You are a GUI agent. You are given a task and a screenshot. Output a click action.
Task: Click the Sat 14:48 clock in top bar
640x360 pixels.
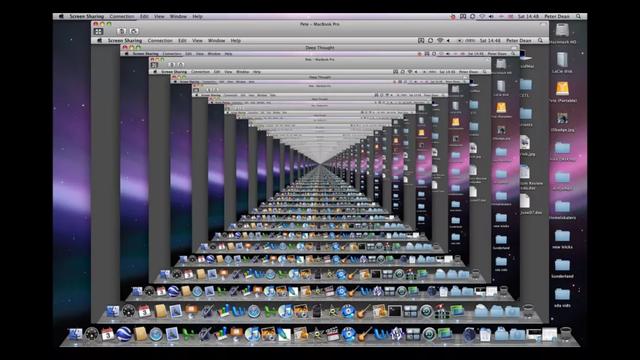[528, 17]
